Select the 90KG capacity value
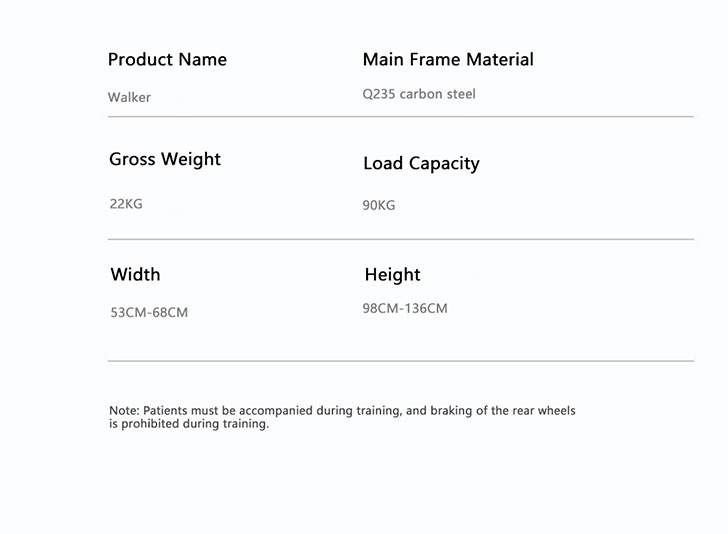This screenshot has width=728, height=534. [379, 206]
